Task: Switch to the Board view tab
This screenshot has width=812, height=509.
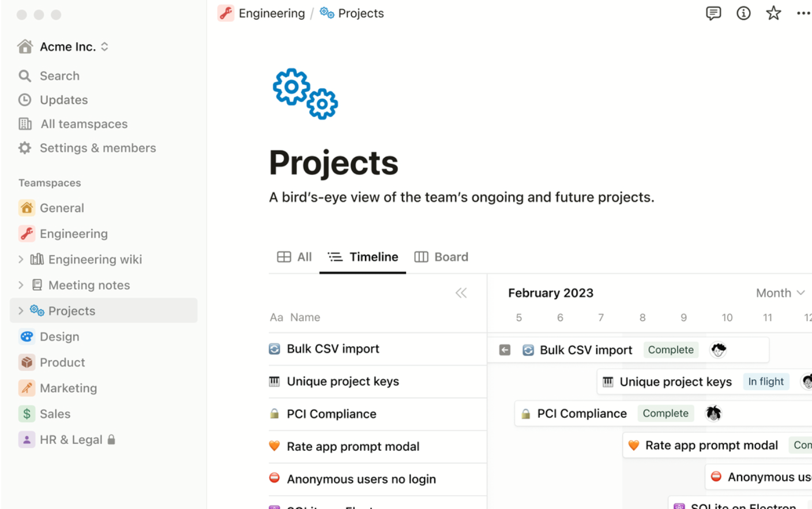Action: 441,257
